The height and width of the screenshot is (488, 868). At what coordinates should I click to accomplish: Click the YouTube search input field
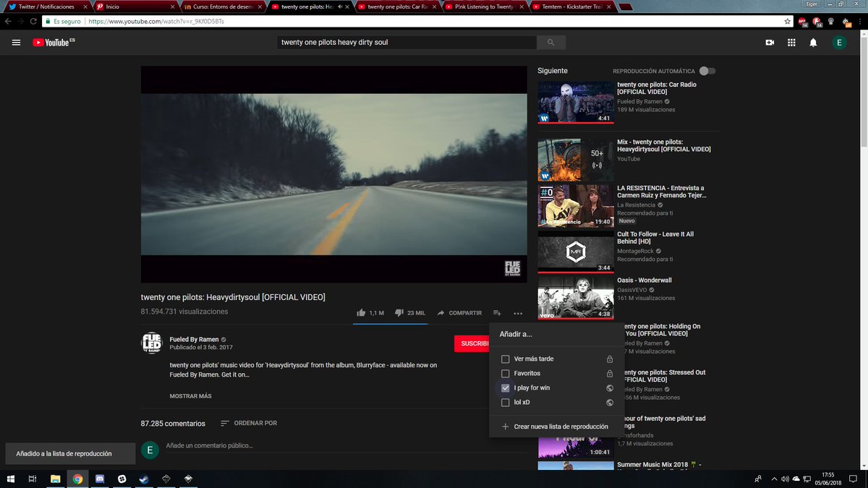pos(407,43)
